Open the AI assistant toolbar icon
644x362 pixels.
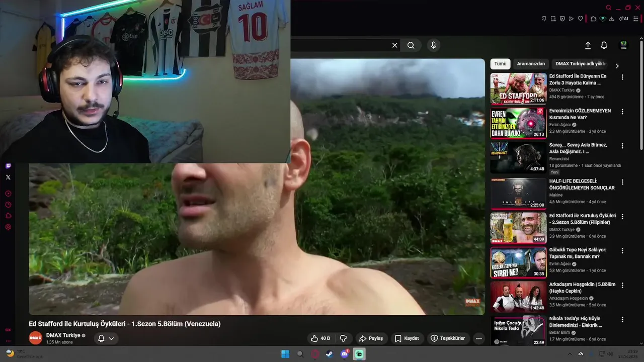[623, 19]
